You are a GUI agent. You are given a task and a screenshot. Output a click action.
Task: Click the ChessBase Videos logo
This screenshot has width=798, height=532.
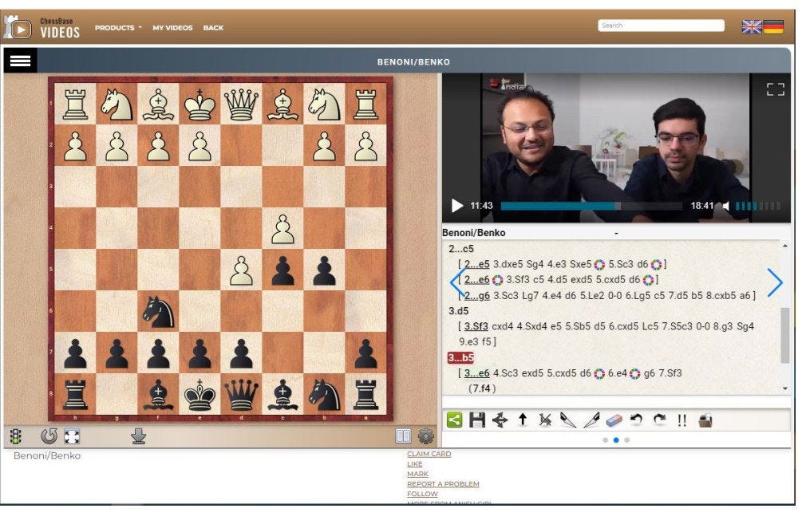tap(42, 27)
